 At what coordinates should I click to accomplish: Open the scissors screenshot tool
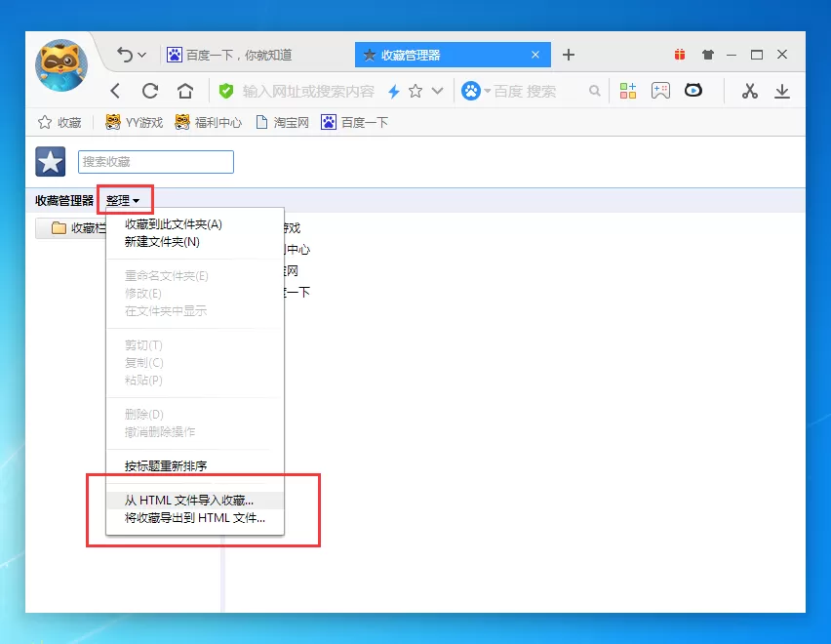(749, 91)
